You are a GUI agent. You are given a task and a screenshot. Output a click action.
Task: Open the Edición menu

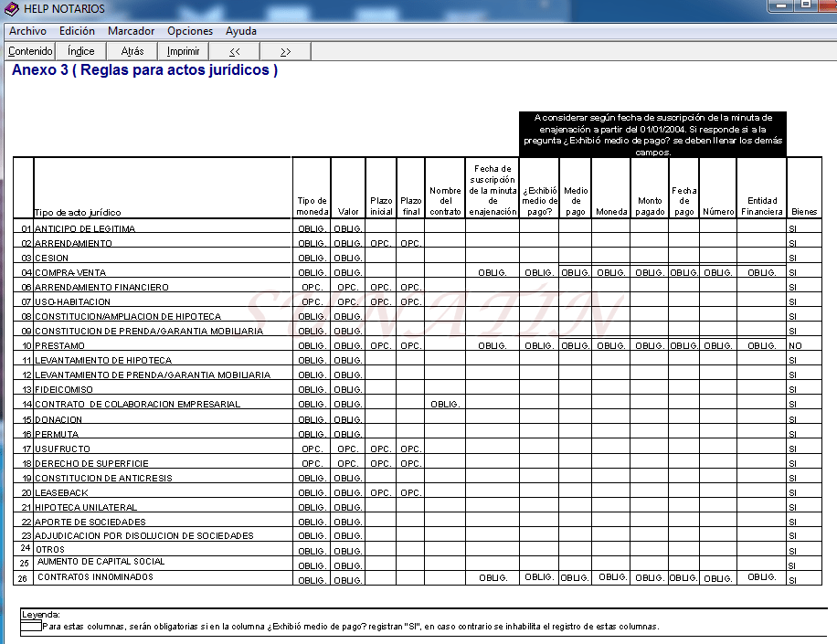tap(77, 31)
